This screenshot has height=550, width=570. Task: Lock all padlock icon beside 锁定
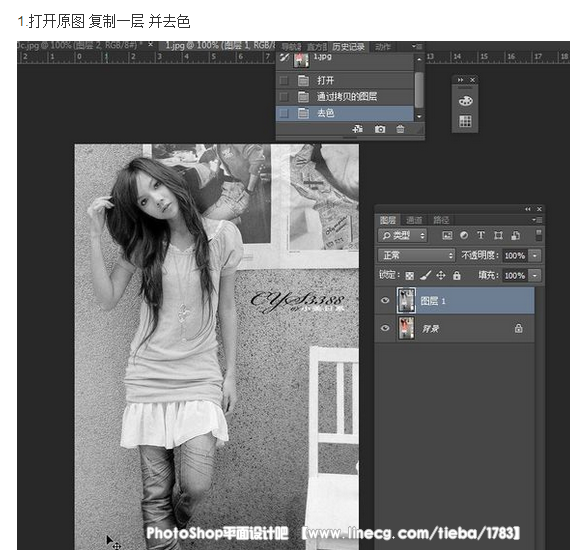point(457,275)
